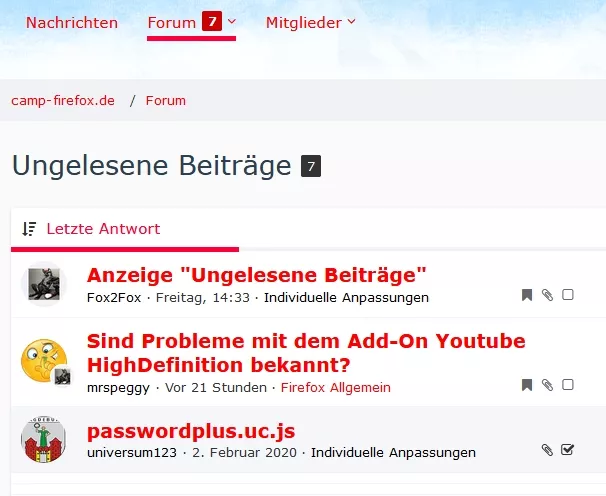Click paperclip icon on Youtube HighDefinition thread
The width and height of the screenshot is (606, 496).
pos(547,385)
